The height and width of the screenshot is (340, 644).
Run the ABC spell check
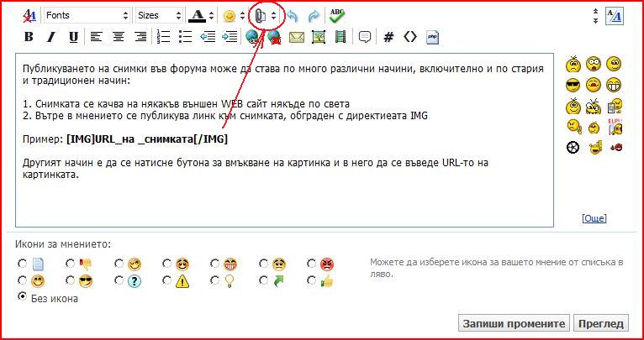tap(337, 16)
